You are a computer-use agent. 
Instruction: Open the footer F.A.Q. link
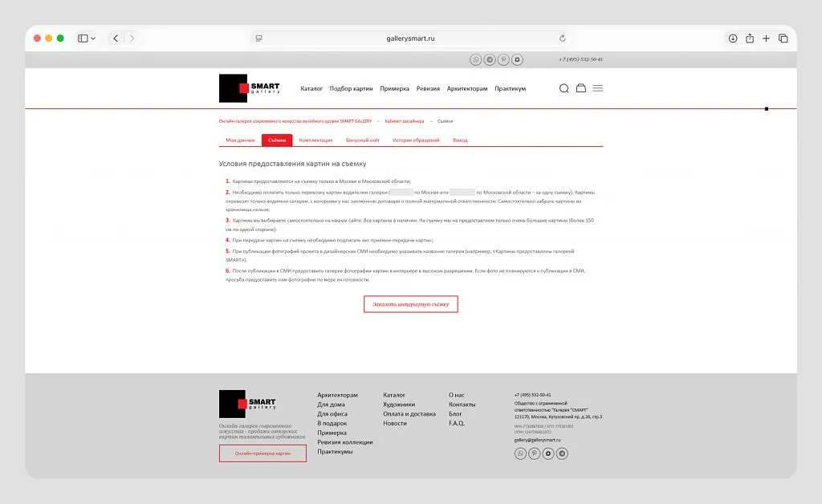point(457,423)
